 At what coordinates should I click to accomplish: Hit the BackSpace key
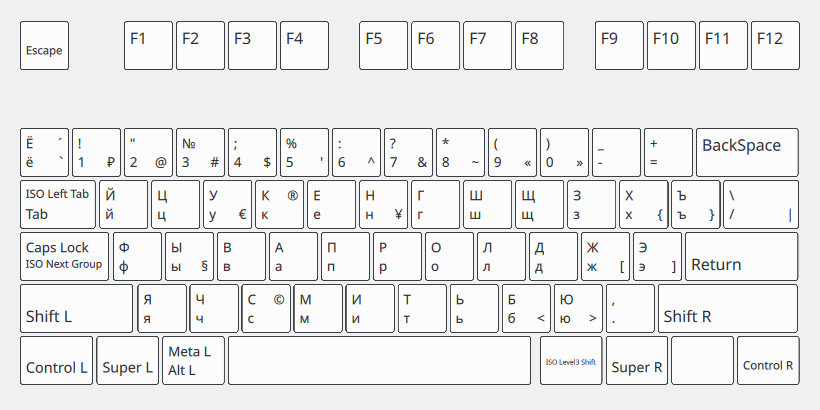(747, 153)
